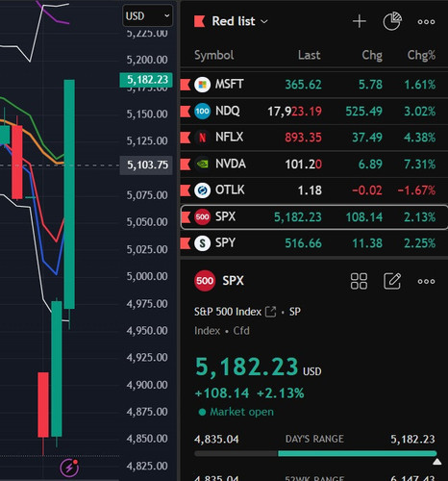The height and width of the screenshot is (481, 448).
Task: Click the red flag beside NDQ
Action: click(x=186, y=112)
